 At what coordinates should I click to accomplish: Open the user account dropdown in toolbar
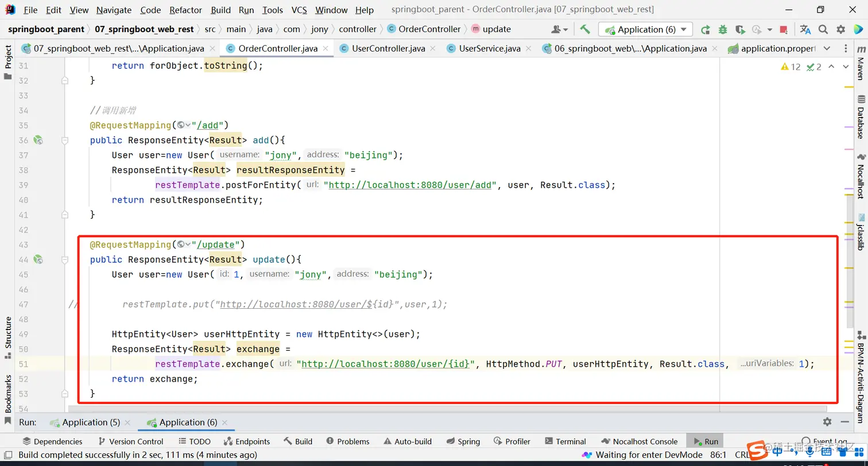pos(559,29)
